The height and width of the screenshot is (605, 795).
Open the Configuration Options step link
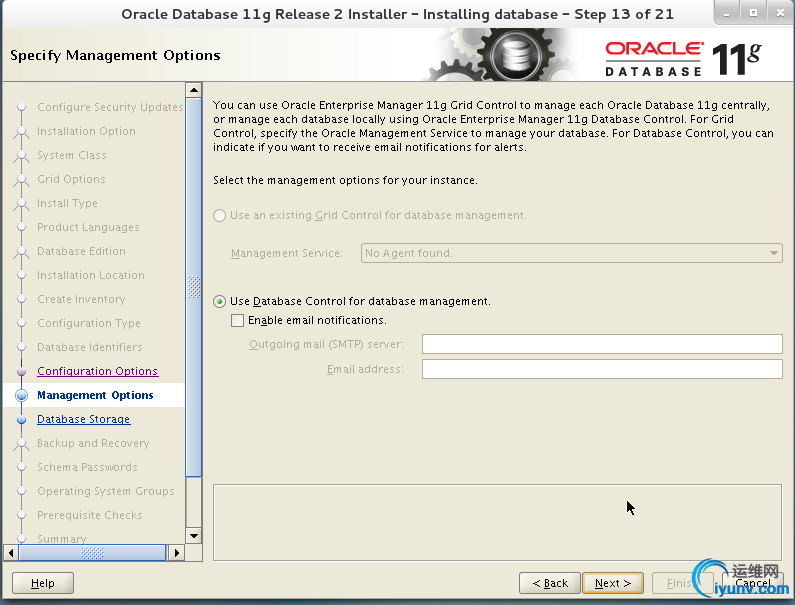[x=97, y=371]
